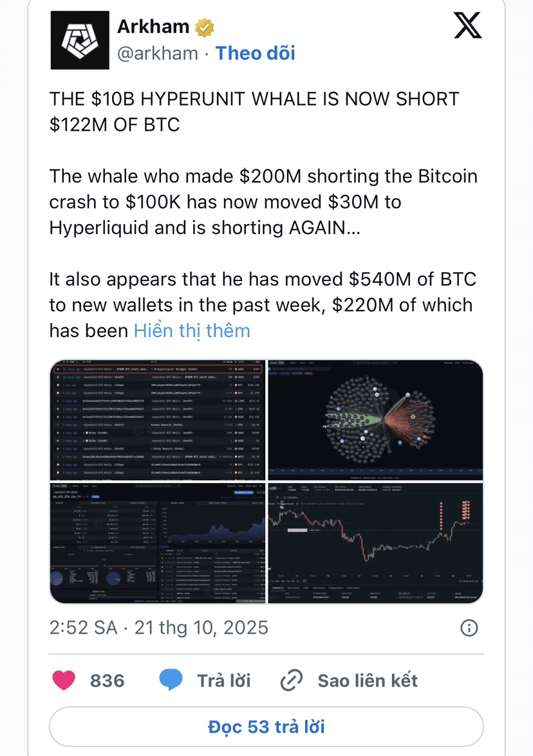Expand tweet text with Hiển thị thêm
Screen dimensions: 533x756
tap(192, 331)
